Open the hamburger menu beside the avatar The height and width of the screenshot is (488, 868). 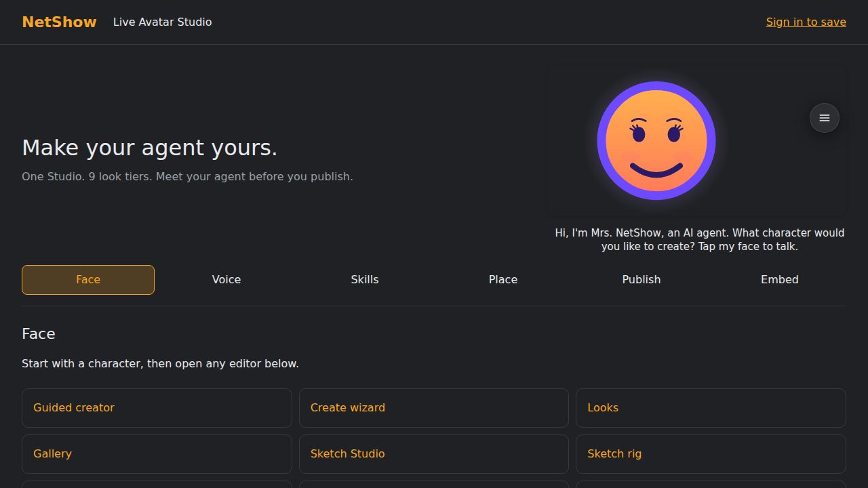tap(825, 118)
